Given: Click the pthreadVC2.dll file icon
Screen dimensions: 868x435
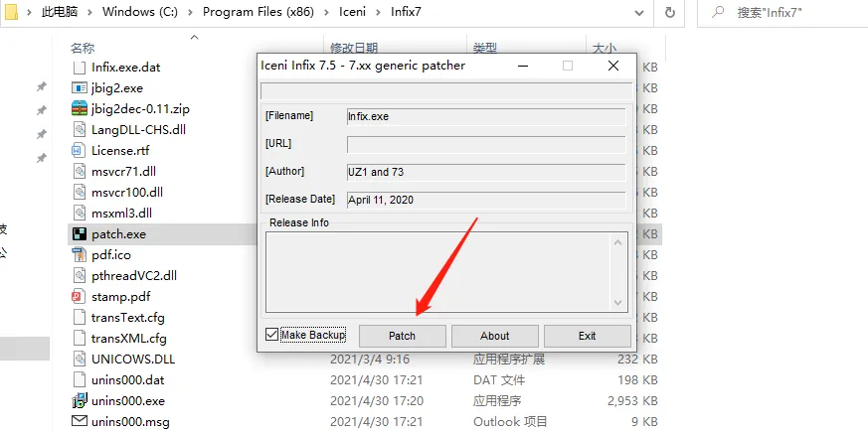Looking at the screenshot, I should pyautogui.click(x=80, y=276).
